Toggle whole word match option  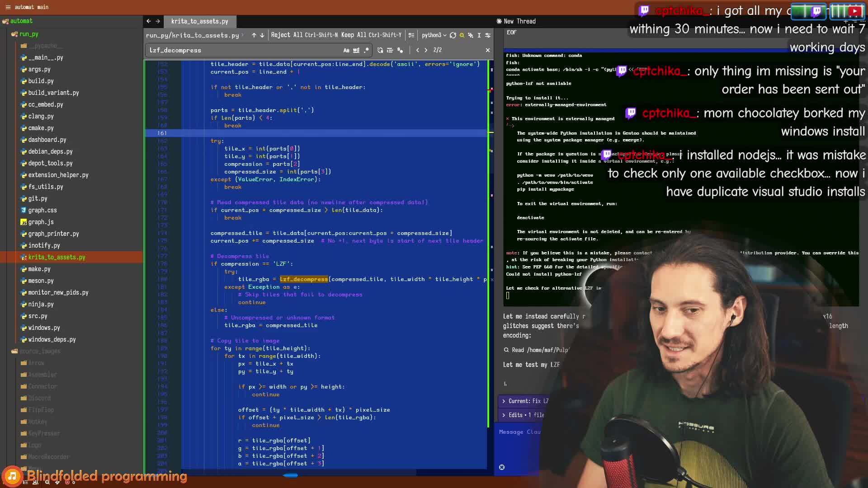coord(356,51)
